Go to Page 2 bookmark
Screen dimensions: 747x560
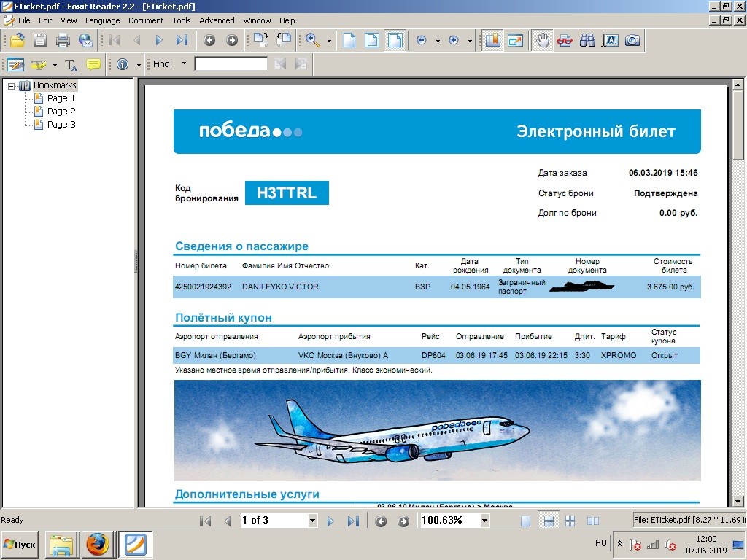(x=61, y=112)
